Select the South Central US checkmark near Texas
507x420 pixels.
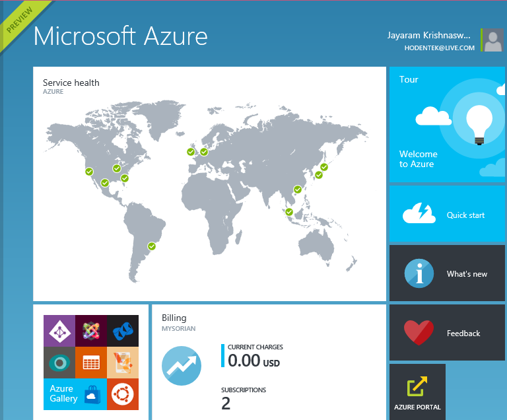click(105, 183)
